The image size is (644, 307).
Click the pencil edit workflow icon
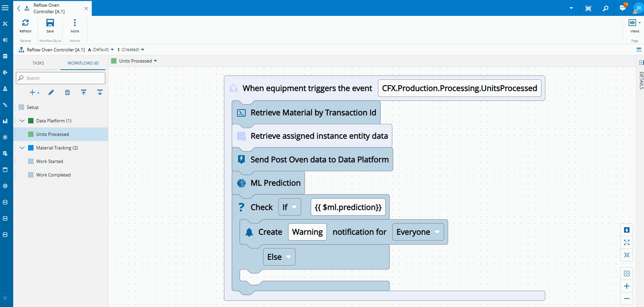tap(51, 93)
